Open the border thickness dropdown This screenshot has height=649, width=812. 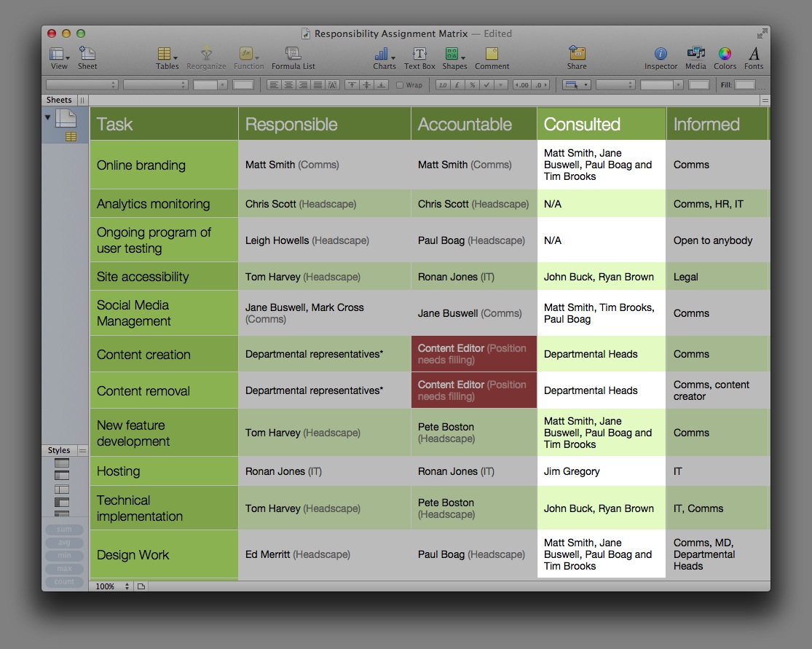coord(661,85)
